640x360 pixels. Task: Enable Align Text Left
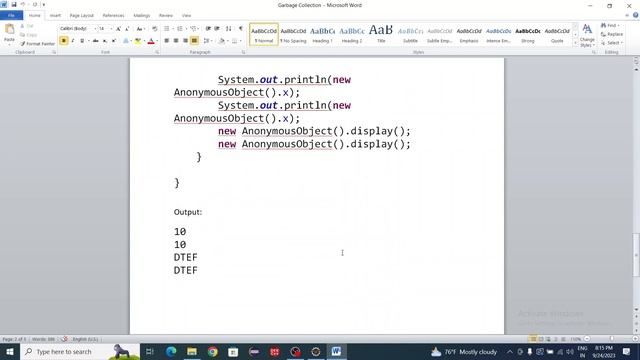click(167, 41)
